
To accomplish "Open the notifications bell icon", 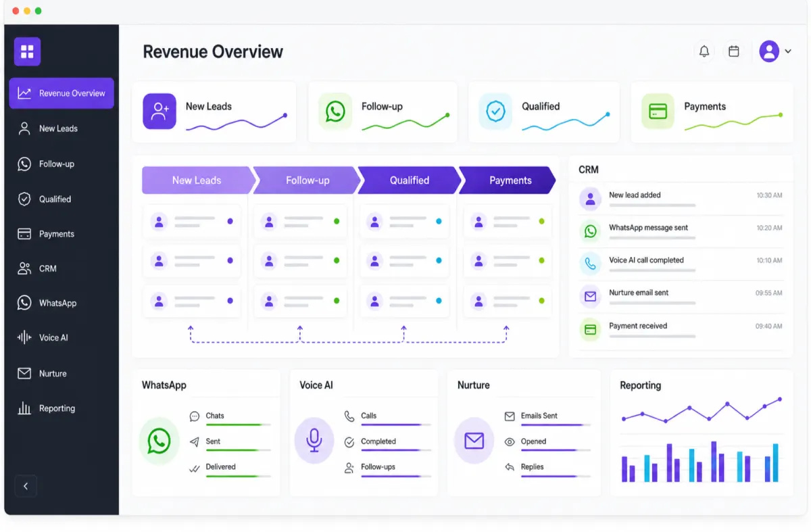I will [704, 51].
